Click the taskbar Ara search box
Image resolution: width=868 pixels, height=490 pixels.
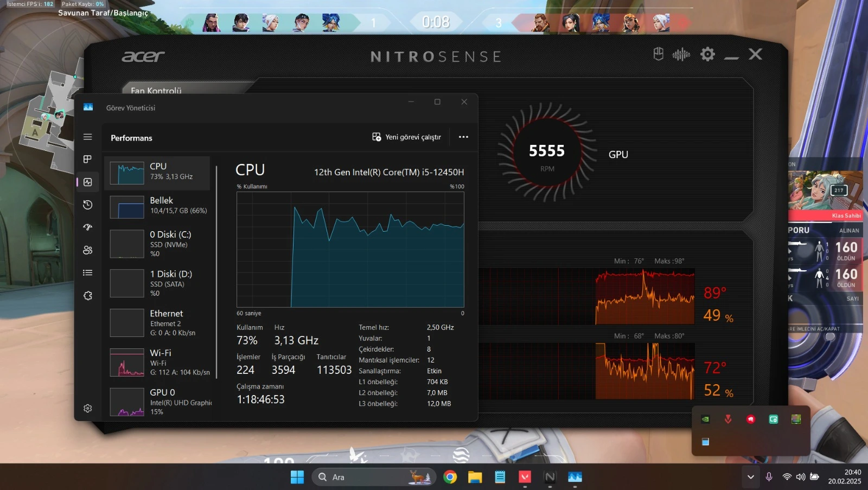(374, 477)
